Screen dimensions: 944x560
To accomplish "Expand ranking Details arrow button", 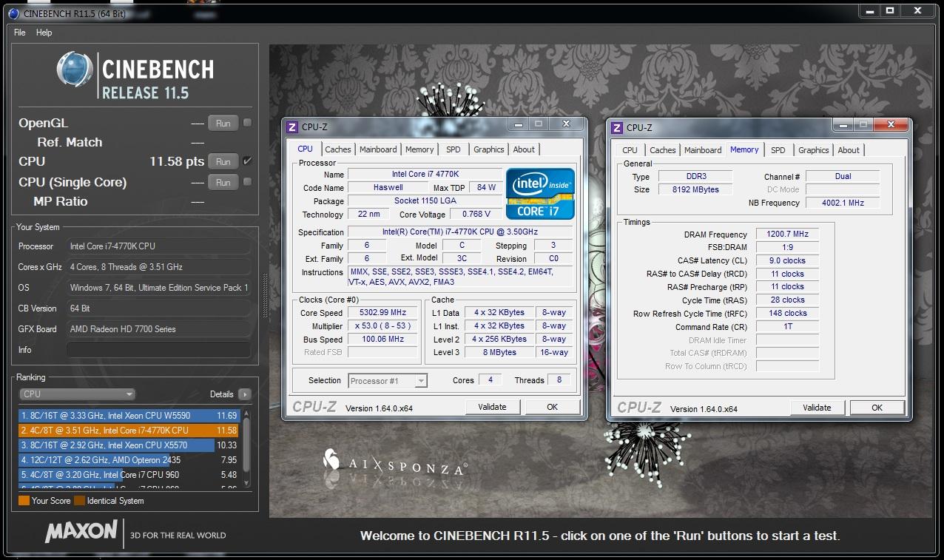I will click(245, 394).
